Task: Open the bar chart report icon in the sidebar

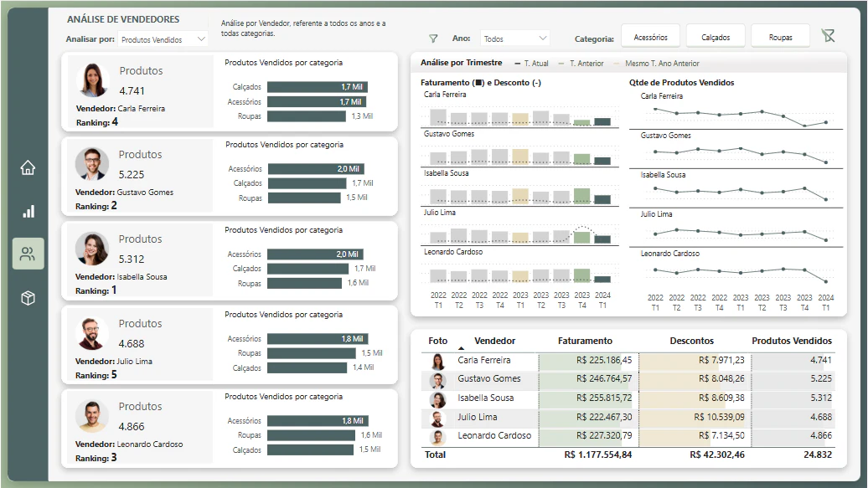Action: (28, 212)
